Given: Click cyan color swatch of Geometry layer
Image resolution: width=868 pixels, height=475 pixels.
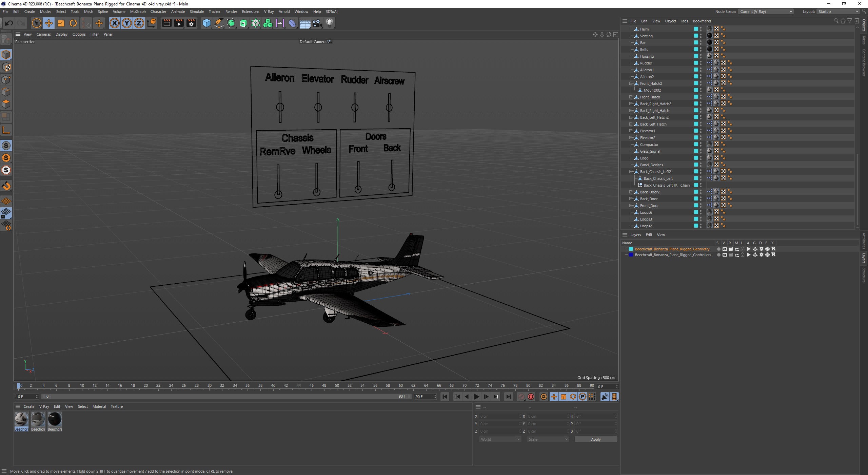Looking at the screenshot, I should 631,249.
